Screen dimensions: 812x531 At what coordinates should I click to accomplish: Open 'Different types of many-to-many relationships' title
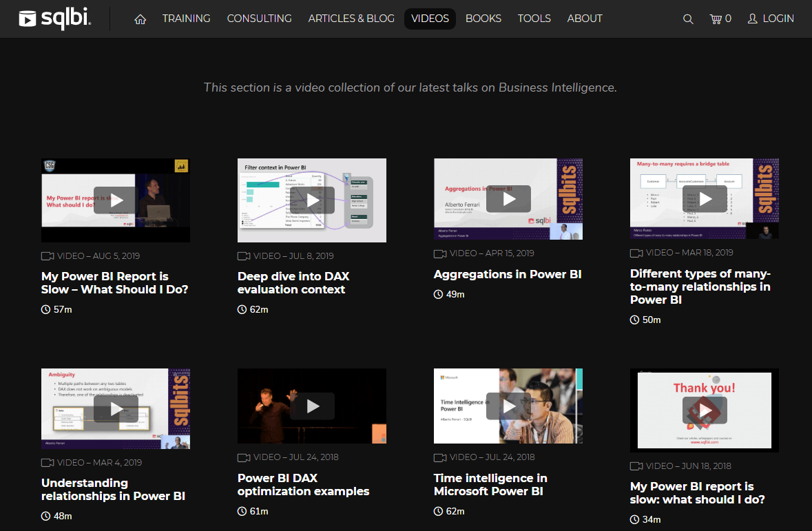click(700, 287)
